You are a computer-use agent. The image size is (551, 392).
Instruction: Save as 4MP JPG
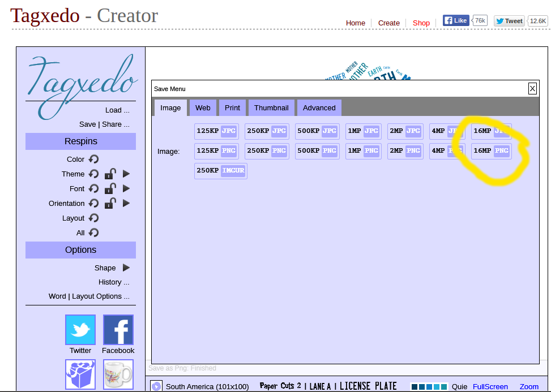coord(447,131)
